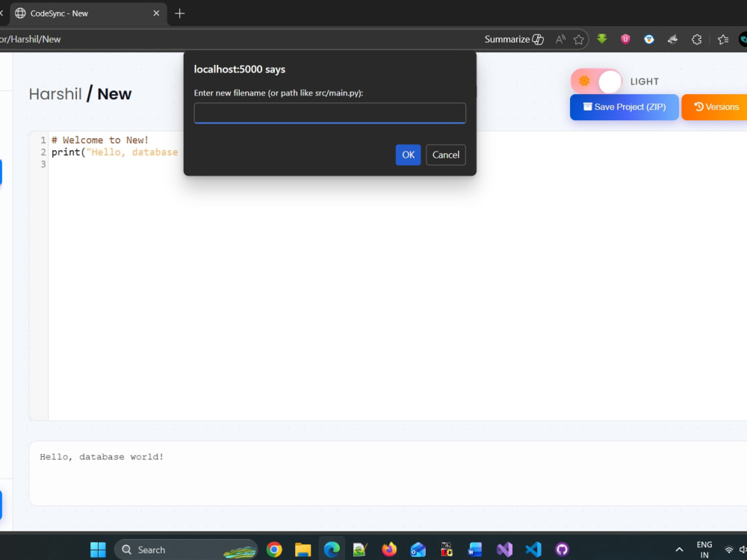Open Outlook mail from taskbar
The height and width of the screenshot is (560, 747).
point(418,550)
